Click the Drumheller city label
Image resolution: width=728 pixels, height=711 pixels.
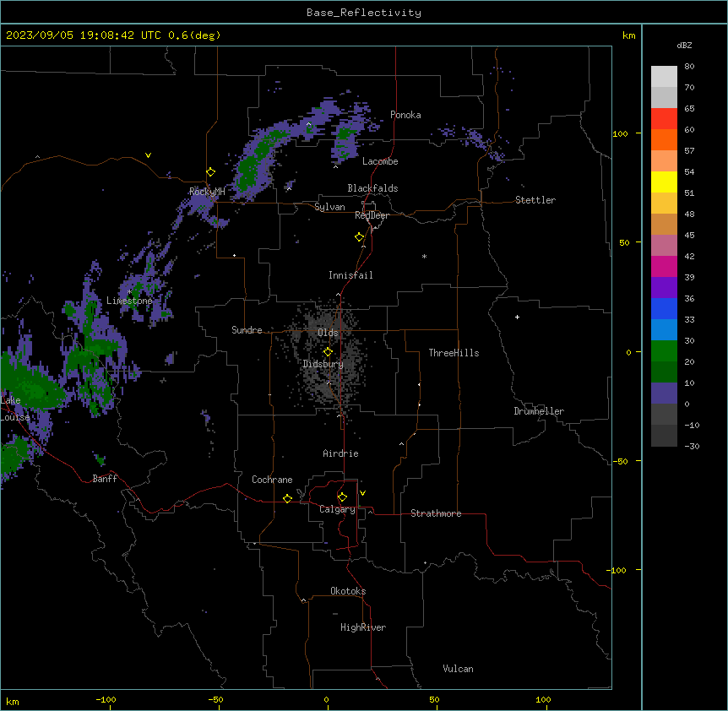pyautogui.click(x=539, y=411)
